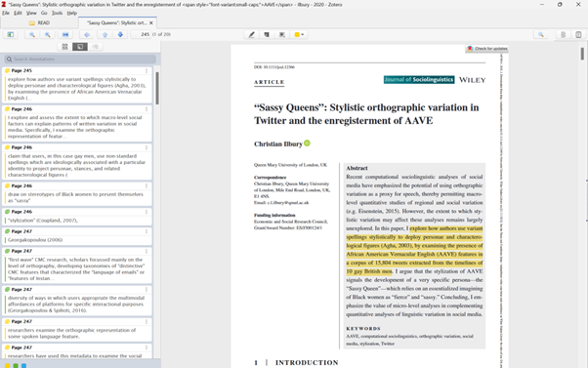Screen dimensions: 588x368
Task: Select the highlight pen tool
Action: (x=252, y=34)
